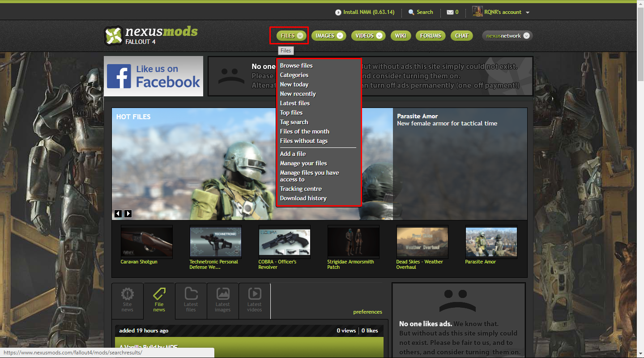644x358 pixels.
Task: Open the Parasite Amor thumbnail
Action: click(x=491, y=242)
